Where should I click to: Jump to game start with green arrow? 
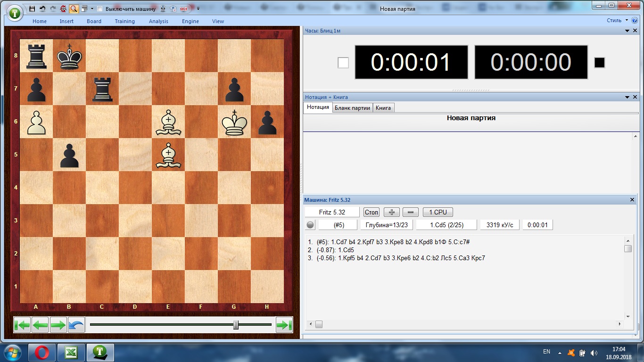click(x=22, y=325)
